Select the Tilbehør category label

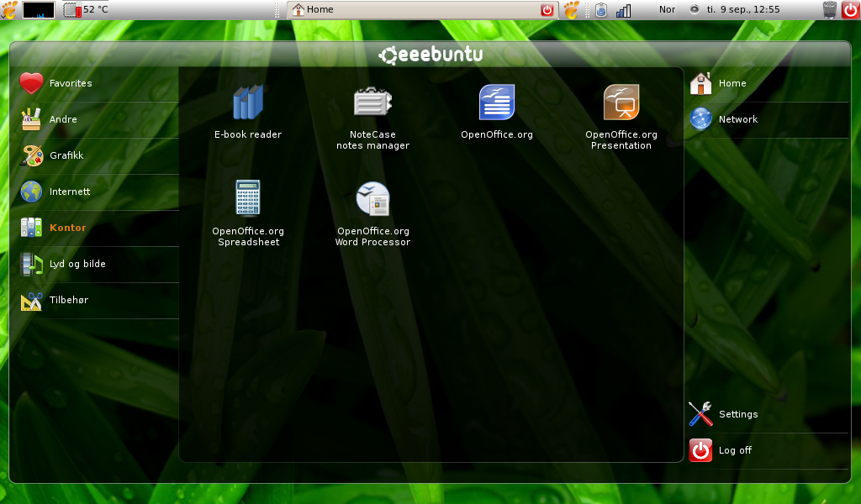(x=69, y=300)
